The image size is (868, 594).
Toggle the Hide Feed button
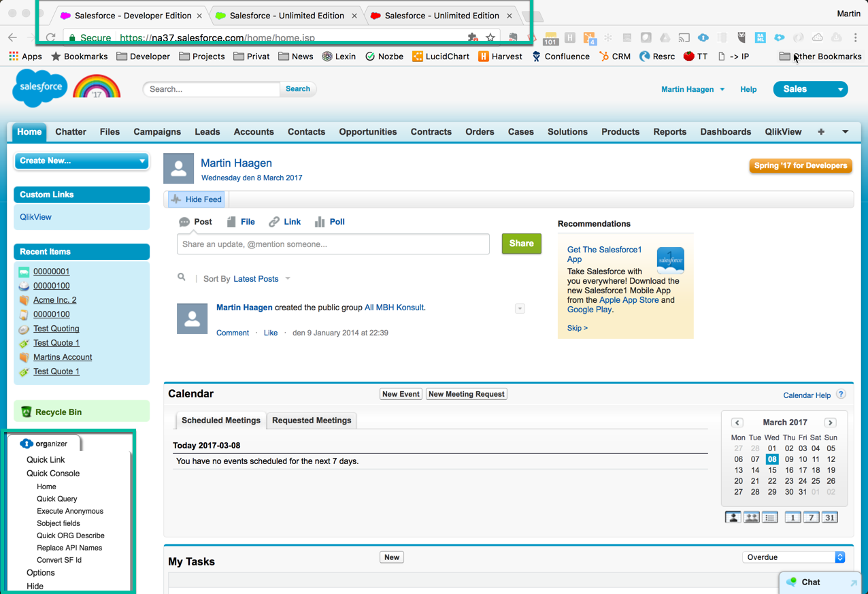pos(197,199)
